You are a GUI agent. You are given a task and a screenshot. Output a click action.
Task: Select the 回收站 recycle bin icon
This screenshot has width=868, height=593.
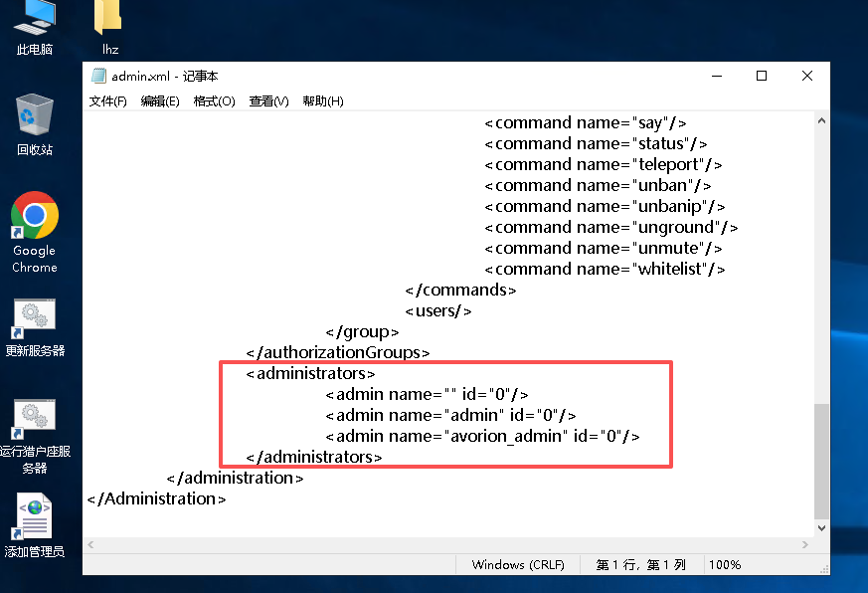coord(35,124)
